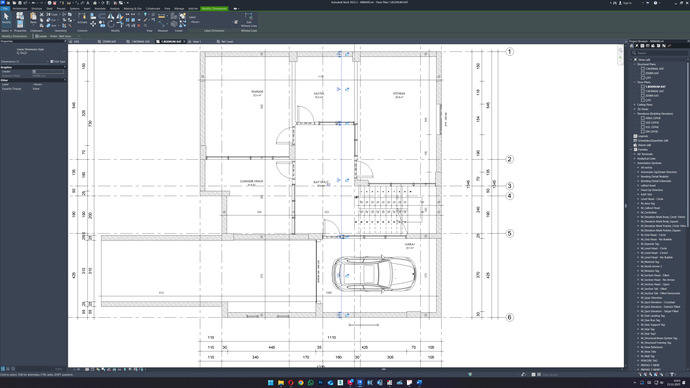Check ÇATI under Structural Plans

coord(643,77)
